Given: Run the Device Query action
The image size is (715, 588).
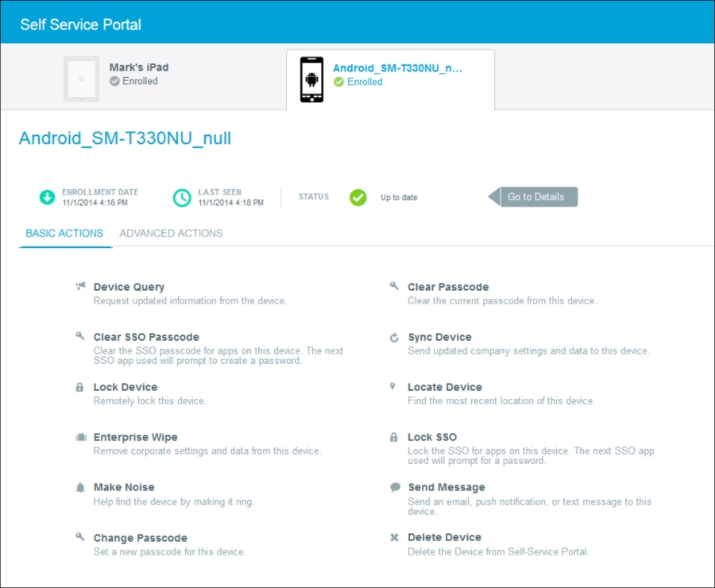Looking at the screenshot, I should click(129, 287).
